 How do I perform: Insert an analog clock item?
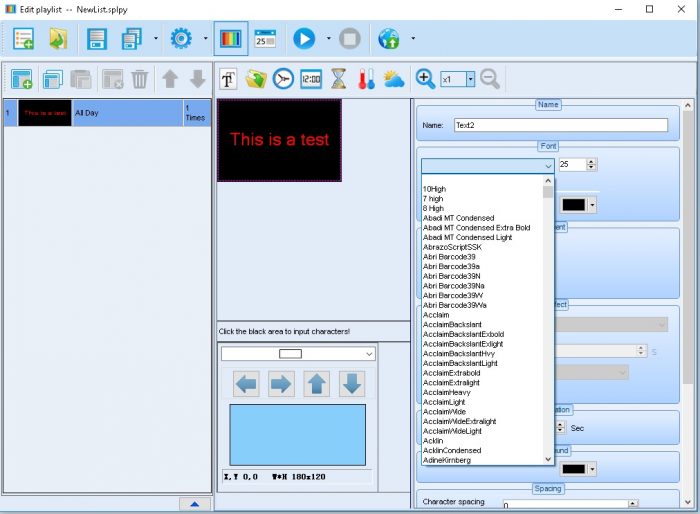point(283,79)
